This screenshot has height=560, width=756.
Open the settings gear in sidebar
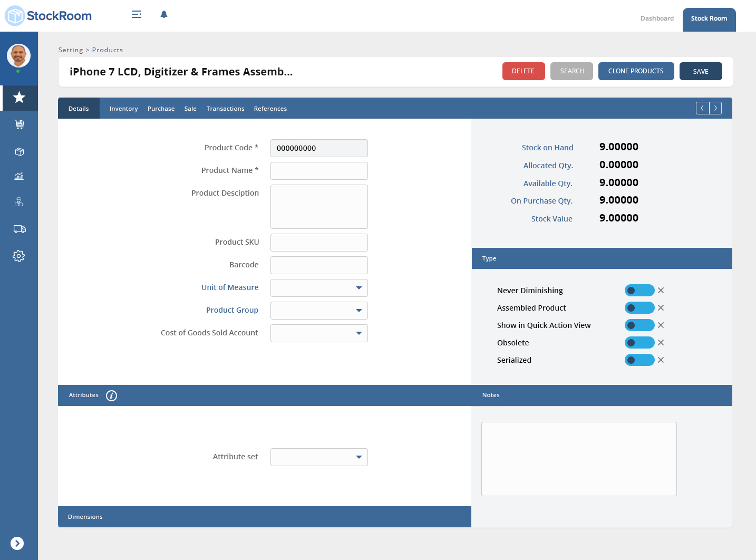pos(19,256)
